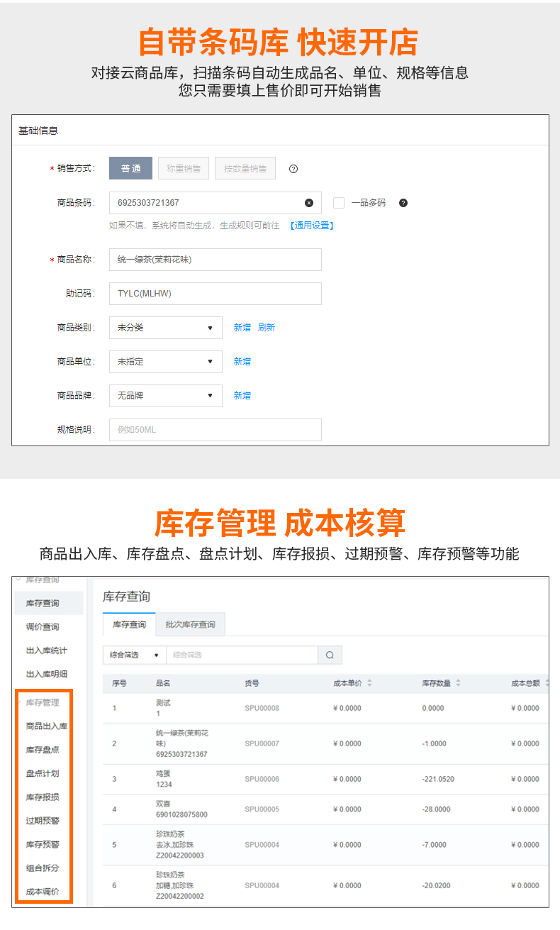Screen dimensions: 560x930
Task: Click the search magnifier button
Action: pos(330,655)
